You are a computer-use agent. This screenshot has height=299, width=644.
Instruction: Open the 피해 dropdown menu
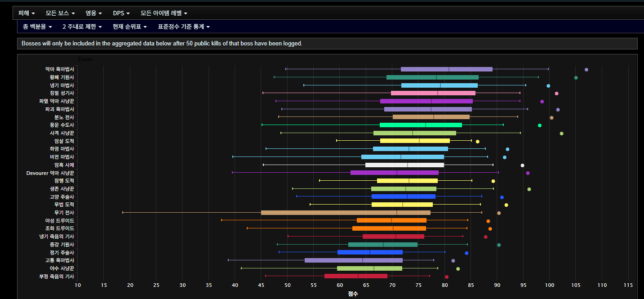pos(26,13)
